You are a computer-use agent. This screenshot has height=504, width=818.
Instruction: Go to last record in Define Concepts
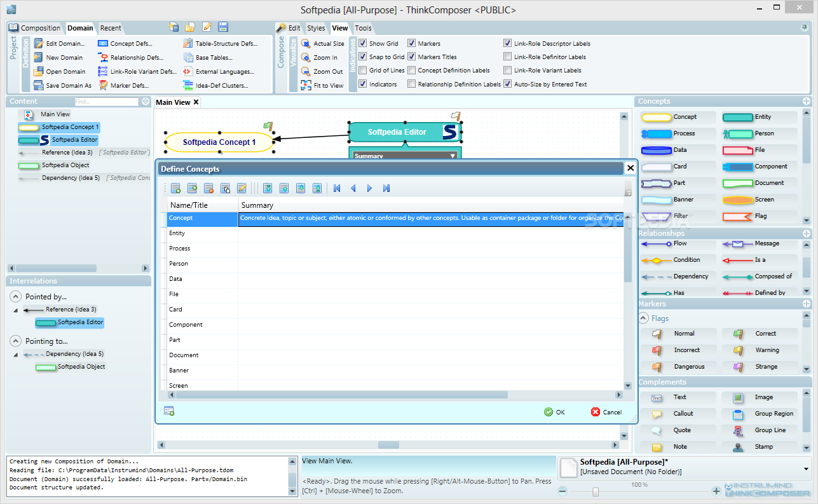pos(386,188)
